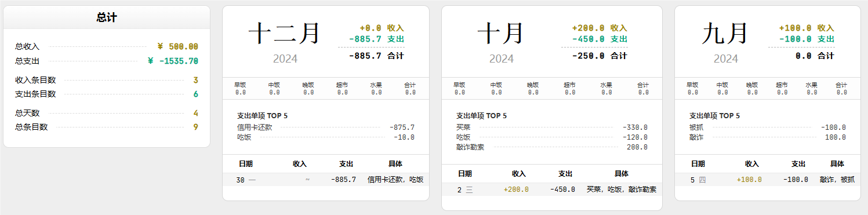Open the October 2 day row

pyautogui.click(x=552, y=190)
